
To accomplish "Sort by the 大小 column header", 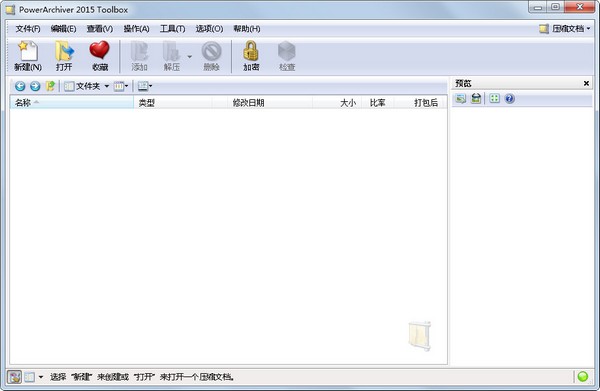I will point(337,103).
